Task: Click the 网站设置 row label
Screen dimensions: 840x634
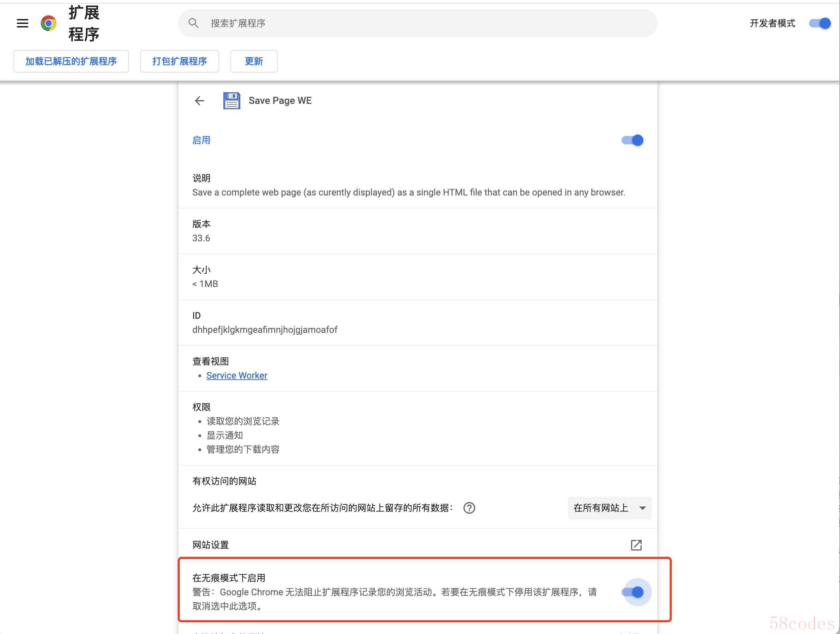Action: pos(211,545)
